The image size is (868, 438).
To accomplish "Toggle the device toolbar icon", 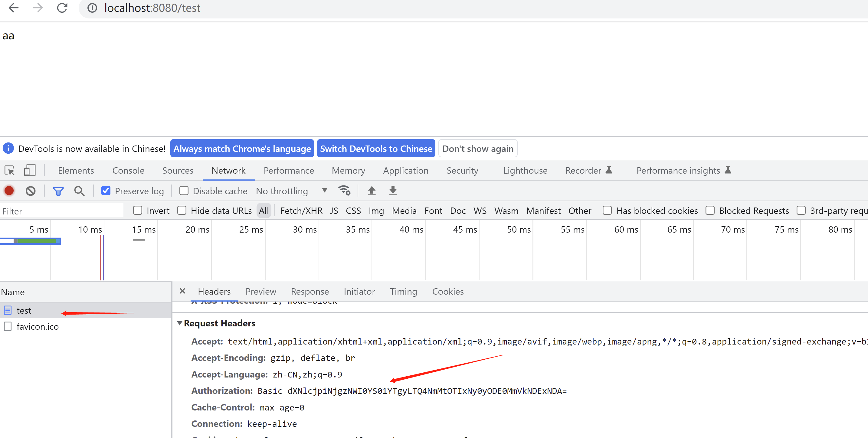I will (x=30, y=170).
